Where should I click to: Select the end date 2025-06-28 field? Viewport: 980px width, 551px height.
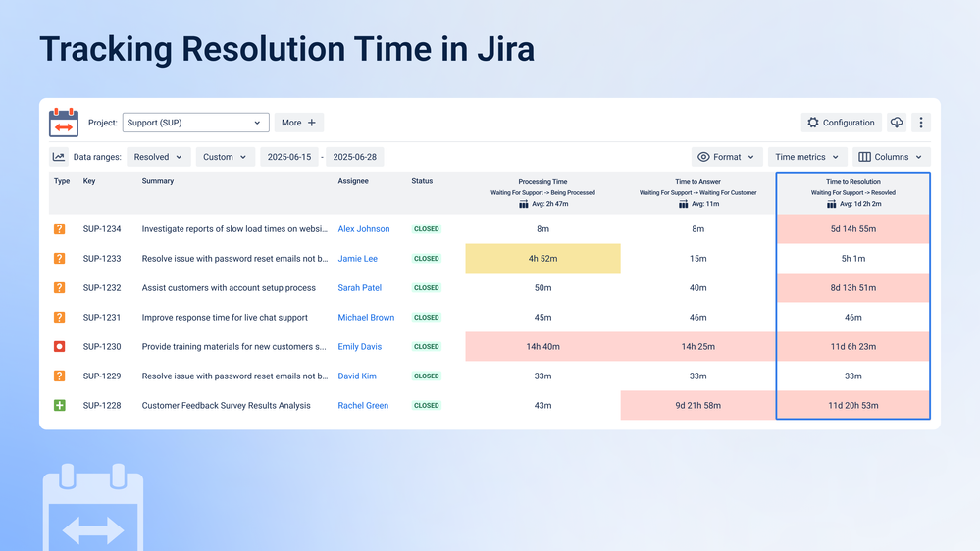[354, 157]
